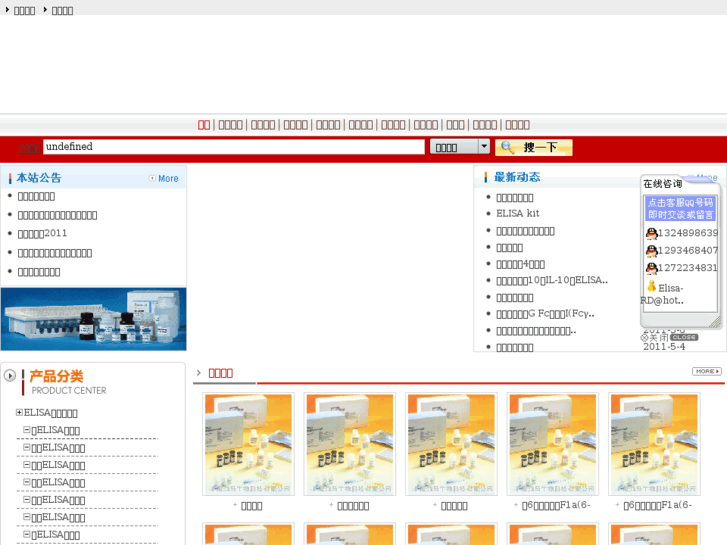Viewport: 727px width, 545px height.
Task: Open the news item mentioning IL-10 ELISA
Action: click(x=552, y=280)
